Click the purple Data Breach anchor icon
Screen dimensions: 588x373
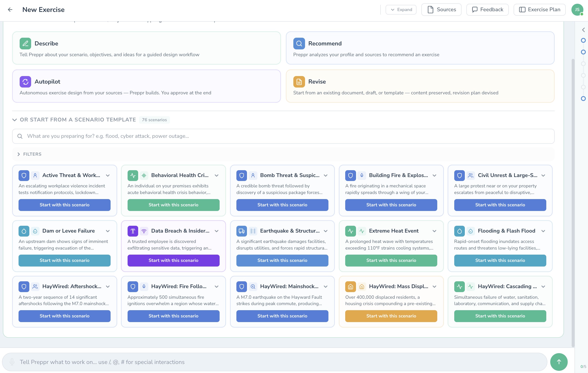coord(133,231)
